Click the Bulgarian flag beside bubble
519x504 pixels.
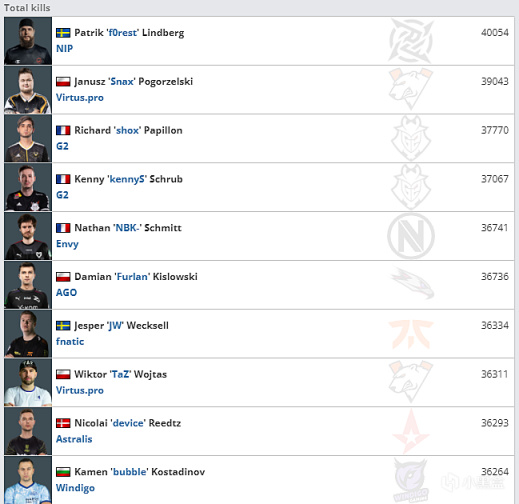[63, 472]
